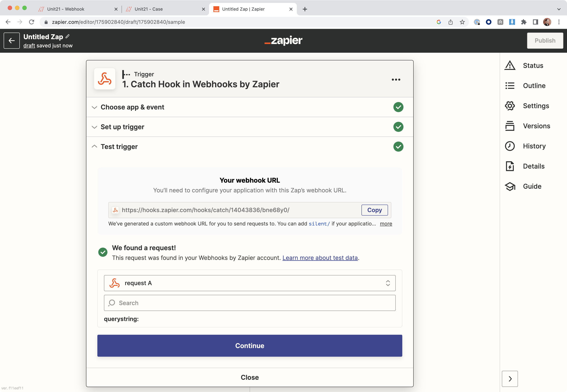Open the Outline list icon
The image size is (567, 392).
[510, 86]
